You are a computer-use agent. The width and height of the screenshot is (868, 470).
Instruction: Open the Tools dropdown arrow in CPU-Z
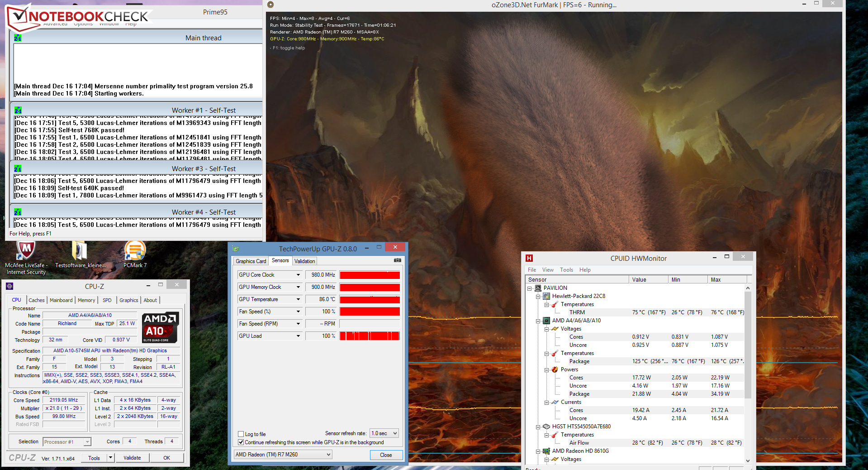coord(110,458)
